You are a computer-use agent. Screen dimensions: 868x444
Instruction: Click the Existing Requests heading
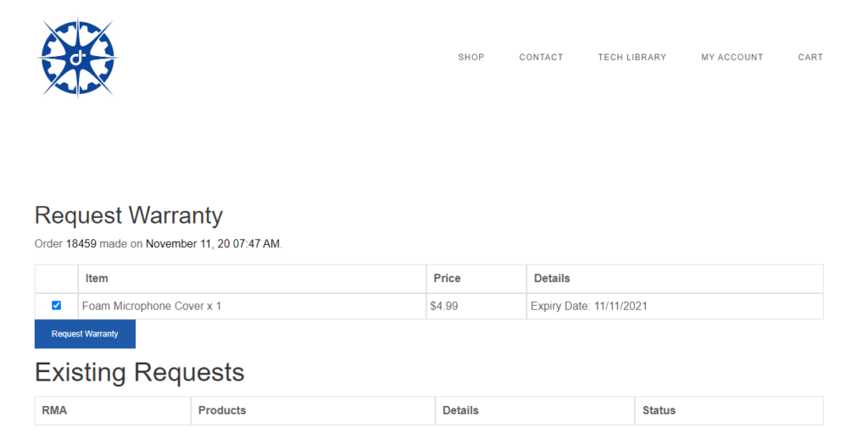click(139, 372)
